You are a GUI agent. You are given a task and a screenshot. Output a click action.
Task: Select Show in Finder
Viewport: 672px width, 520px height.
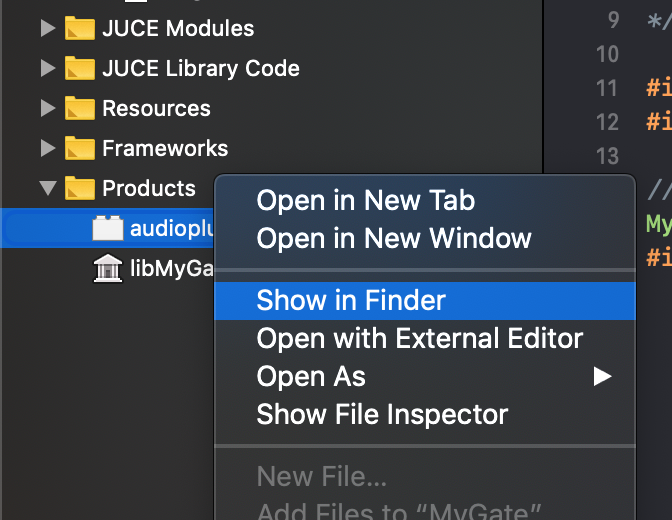tap(351, 300)
